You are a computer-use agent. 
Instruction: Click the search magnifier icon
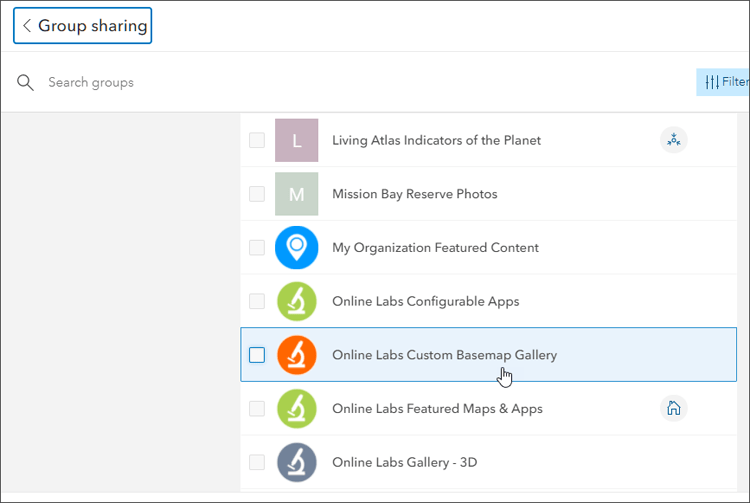tap(26, 82)
